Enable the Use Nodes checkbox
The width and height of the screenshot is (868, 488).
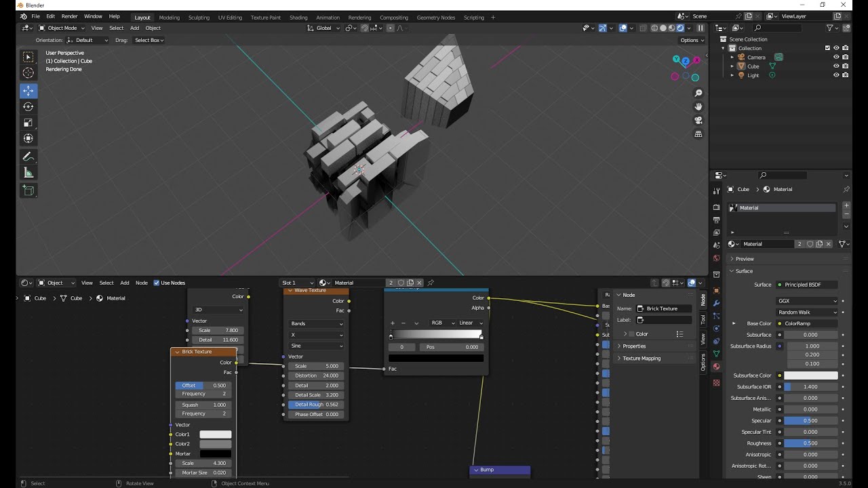click(157, 283)
